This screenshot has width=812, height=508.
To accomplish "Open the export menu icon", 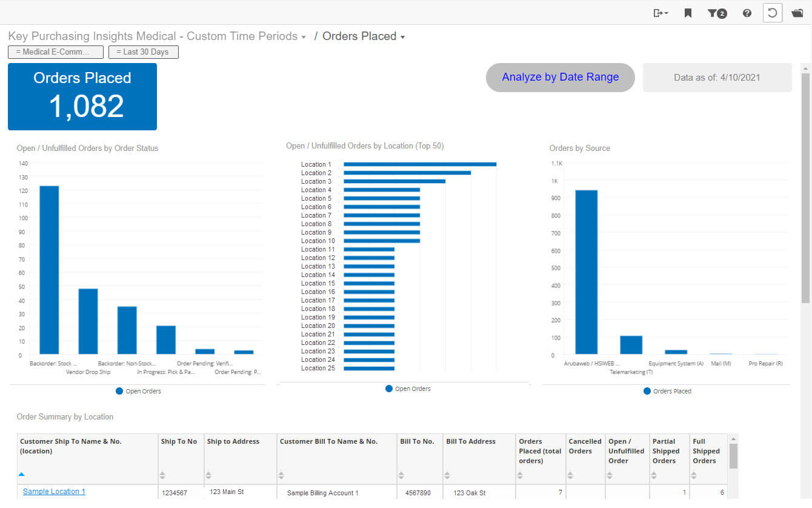I will 661,13.
